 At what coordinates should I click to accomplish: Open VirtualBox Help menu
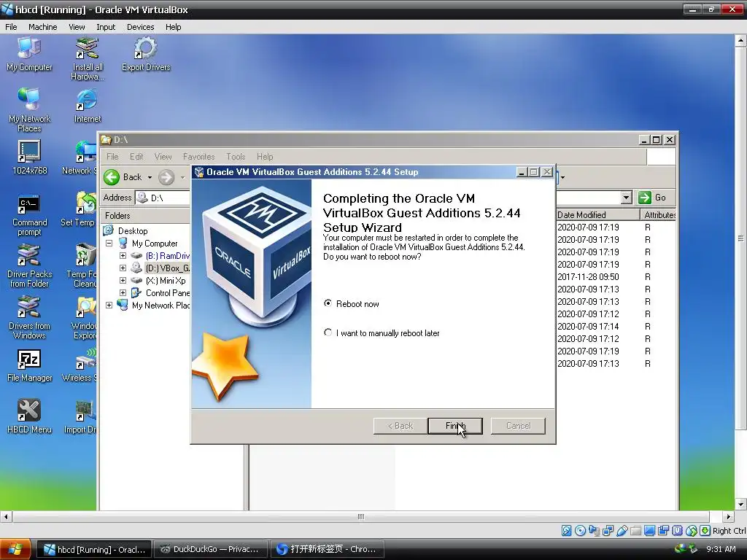(174, 27)
